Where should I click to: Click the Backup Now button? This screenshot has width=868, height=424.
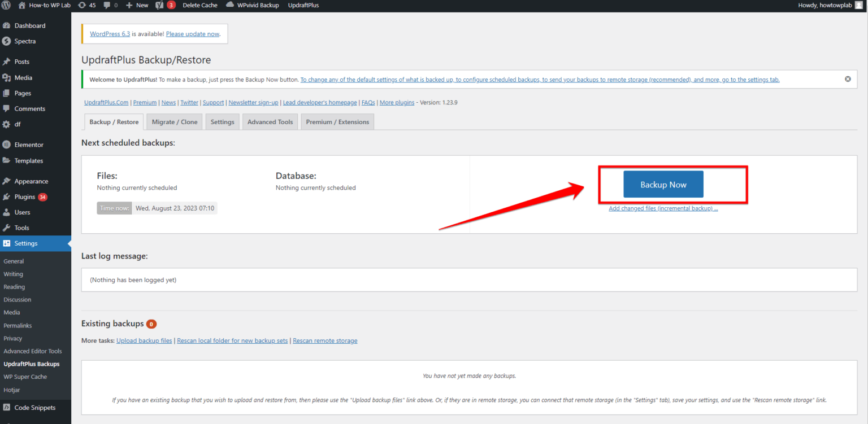point(663,184)
